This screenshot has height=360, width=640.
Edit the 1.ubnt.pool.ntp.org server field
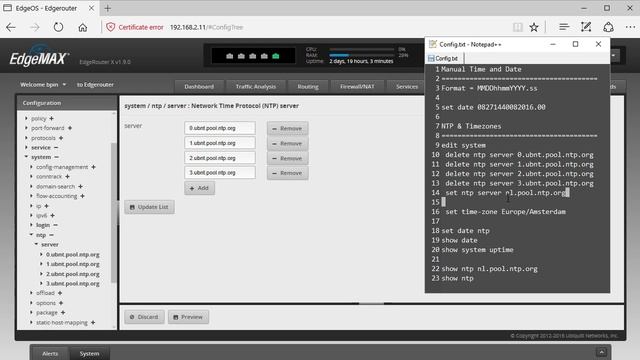(220, 143)
